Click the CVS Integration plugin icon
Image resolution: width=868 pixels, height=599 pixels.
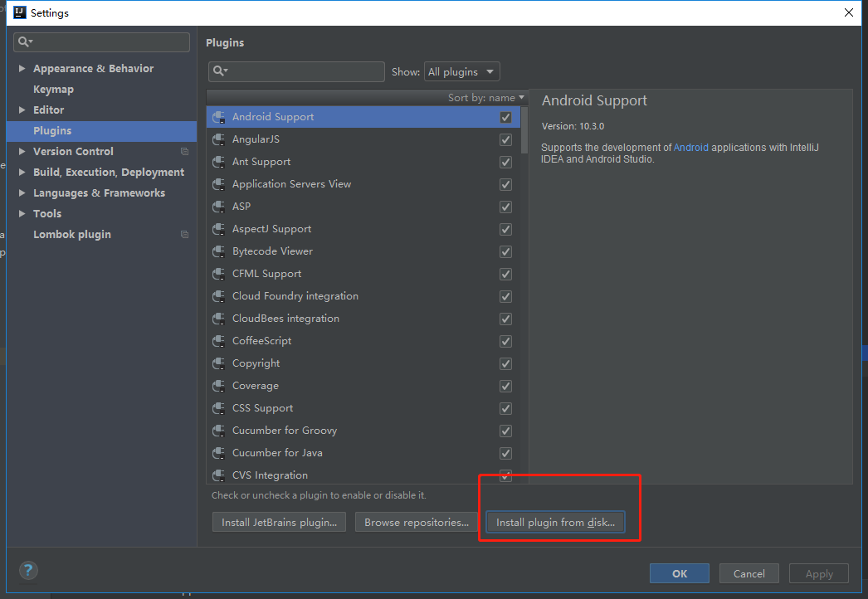click(x=219, y=475)
